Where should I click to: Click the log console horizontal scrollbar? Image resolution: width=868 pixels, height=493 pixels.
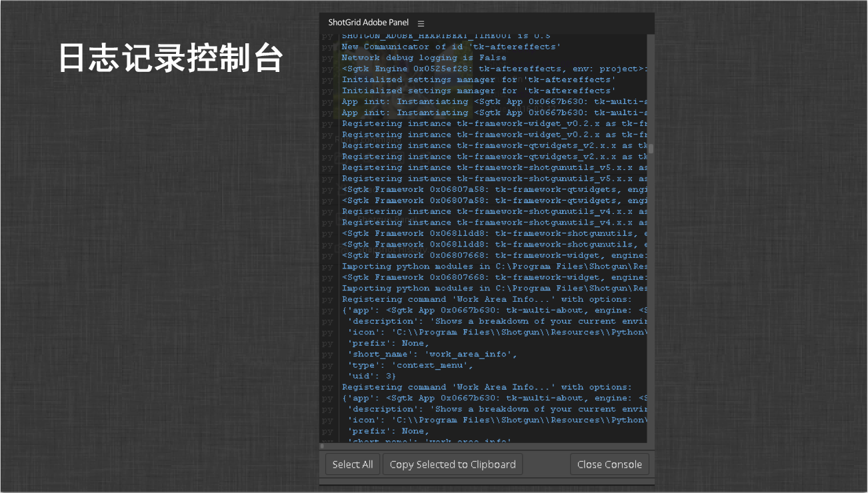coord(484,446)
